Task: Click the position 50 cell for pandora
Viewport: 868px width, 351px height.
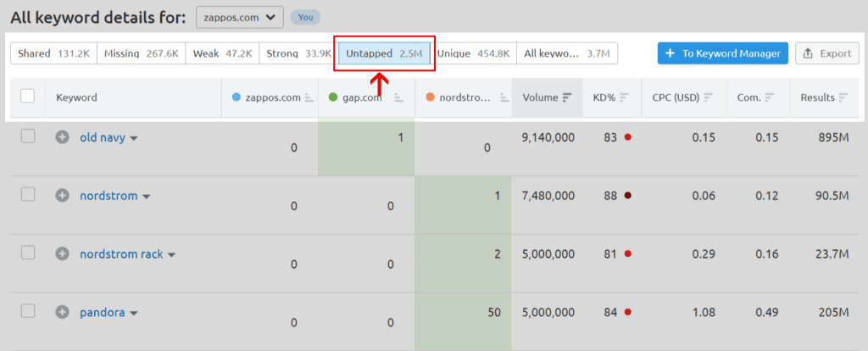Action: pos(463,321)
